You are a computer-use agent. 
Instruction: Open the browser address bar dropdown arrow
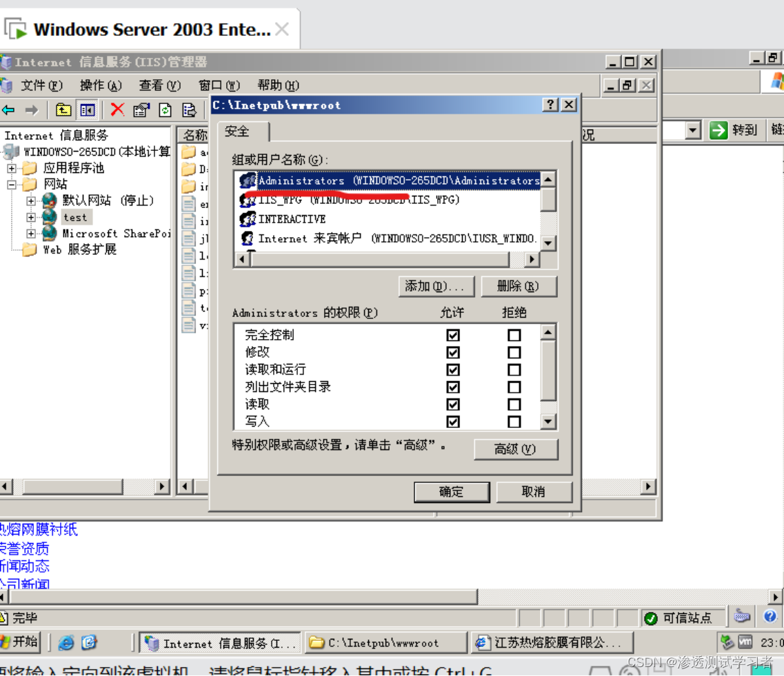pos(692,130)
